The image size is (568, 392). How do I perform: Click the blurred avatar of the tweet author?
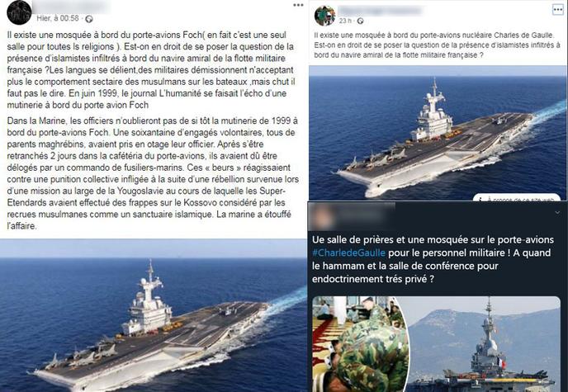322,218
